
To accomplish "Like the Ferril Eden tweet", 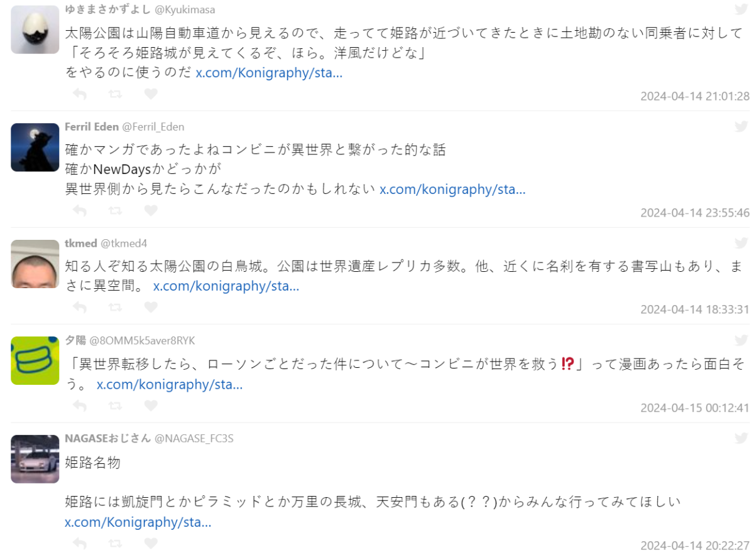I will (151, 210).
